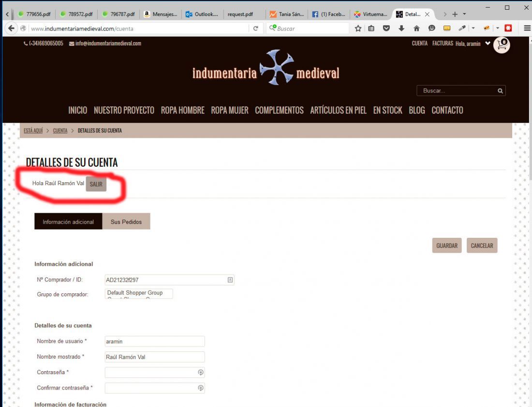Expand the Hola, aramin user dropdown
Image resolution: width=532 pixels, height=407 pixels.
(x=488, y=44)
